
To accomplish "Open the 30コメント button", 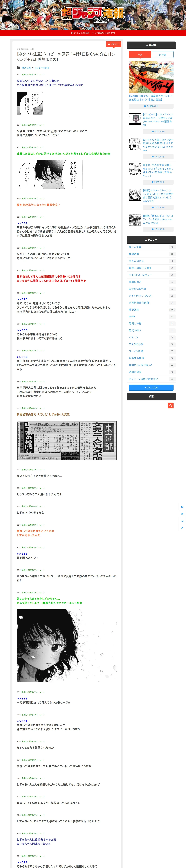I will pos(158,131).
